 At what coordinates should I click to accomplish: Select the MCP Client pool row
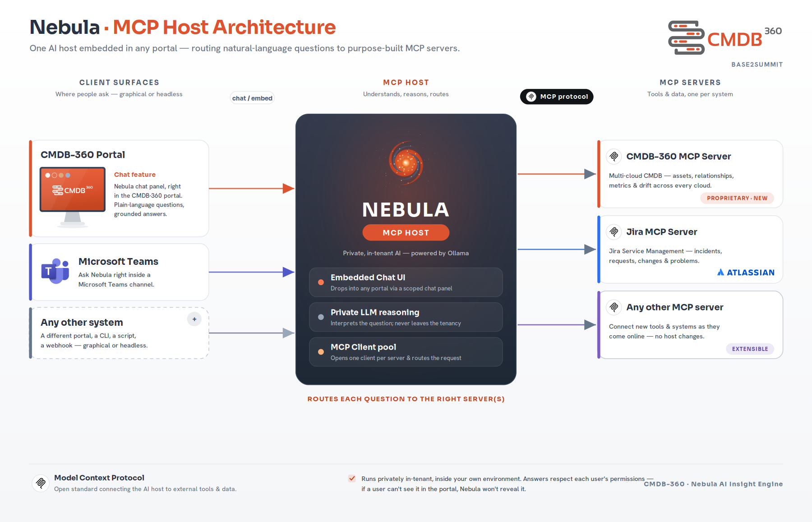(x=406, y=352)
